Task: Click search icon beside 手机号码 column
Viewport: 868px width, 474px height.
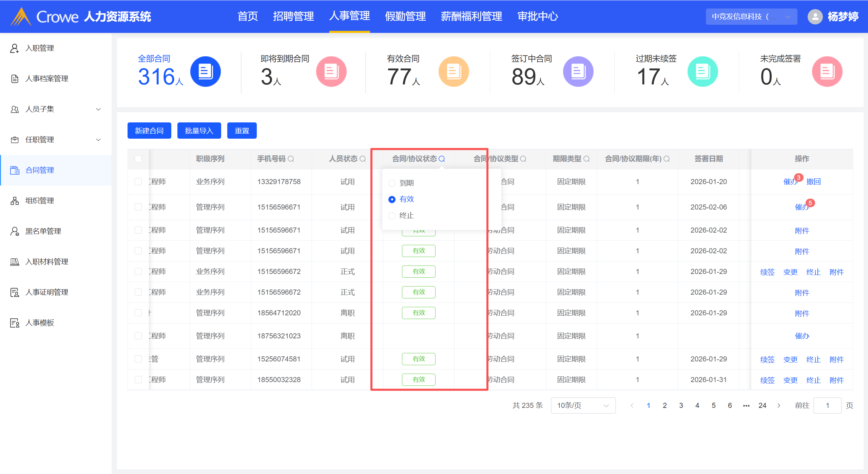Action: (291, 159)
